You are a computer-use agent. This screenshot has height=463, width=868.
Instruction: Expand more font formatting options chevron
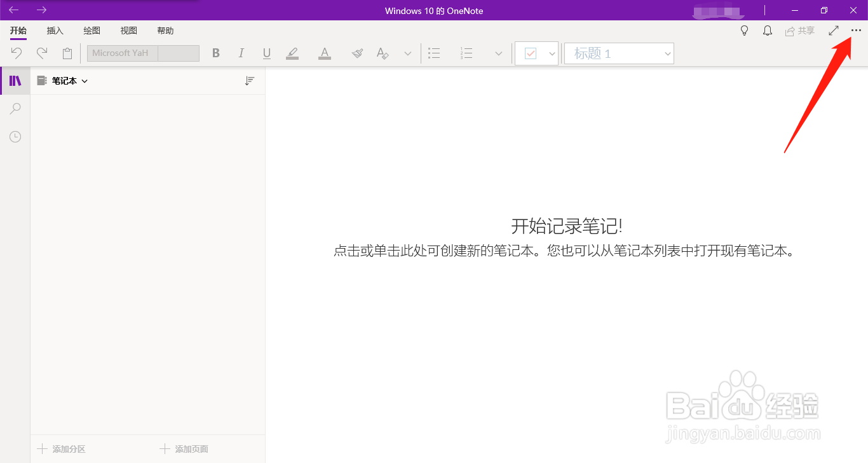(x=408, y=53)
